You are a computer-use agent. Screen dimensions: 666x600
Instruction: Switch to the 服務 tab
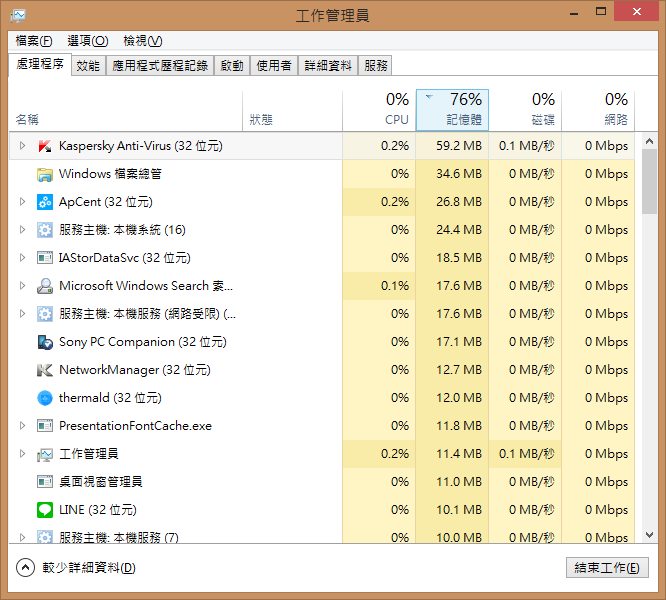tap(375, 65)
